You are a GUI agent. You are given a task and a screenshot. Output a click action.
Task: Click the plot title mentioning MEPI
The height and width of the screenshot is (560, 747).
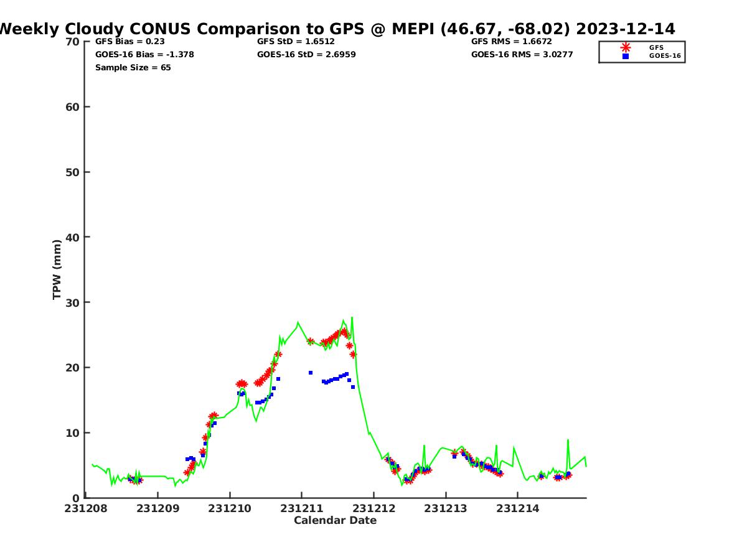336,29
